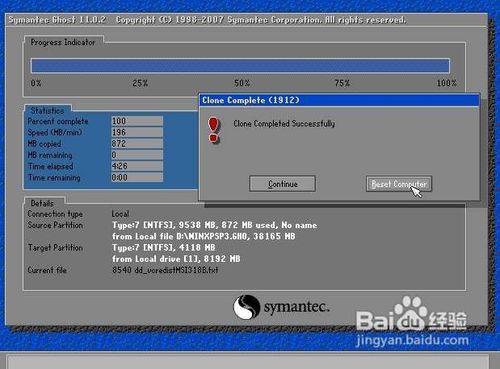500x369 pixels.
Task: Click the source file path D:\WINXPSP3.GHO line
Action: pyautogui.click(x=204, y=236)
